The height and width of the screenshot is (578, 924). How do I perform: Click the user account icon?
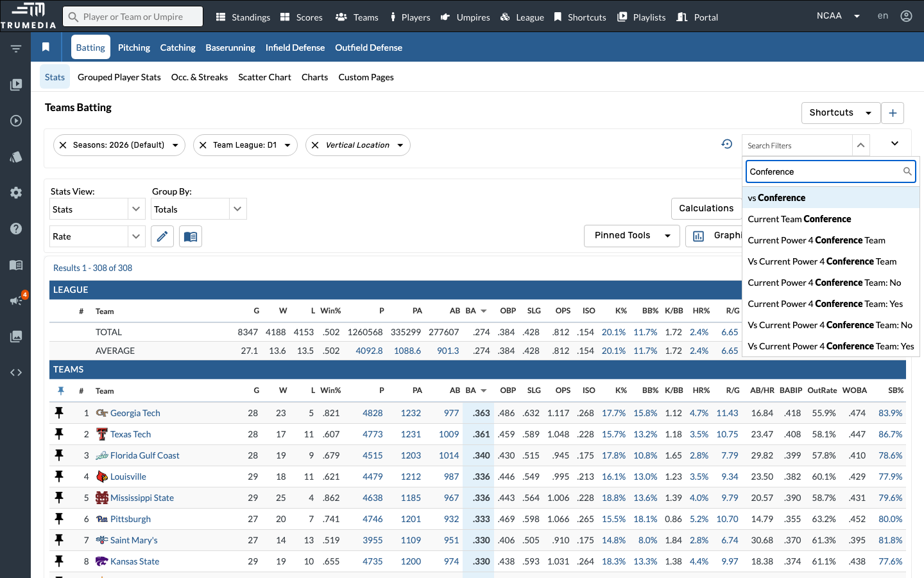point(906,16)
